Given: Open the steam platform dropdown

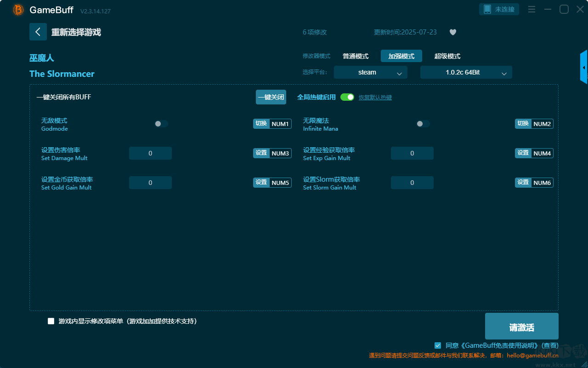Looking at the screenshot, I should pos(370,72).
